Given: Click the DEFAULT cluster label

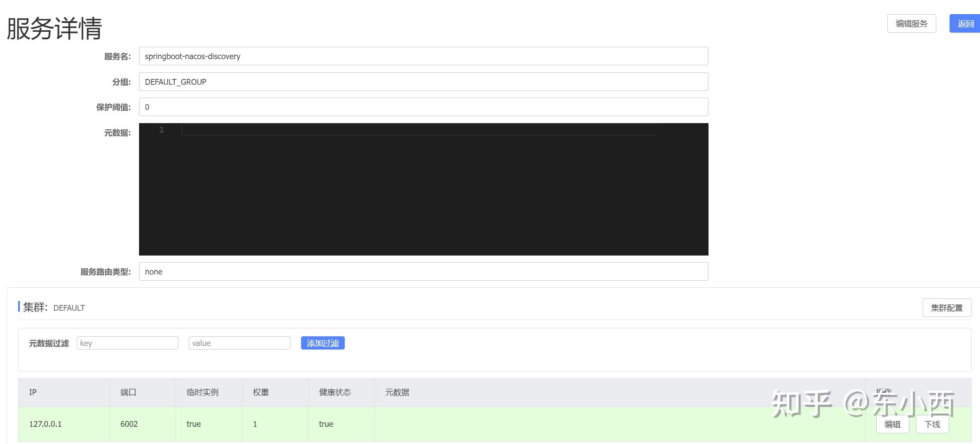Looking at the screenshot, I should [69, 308].
